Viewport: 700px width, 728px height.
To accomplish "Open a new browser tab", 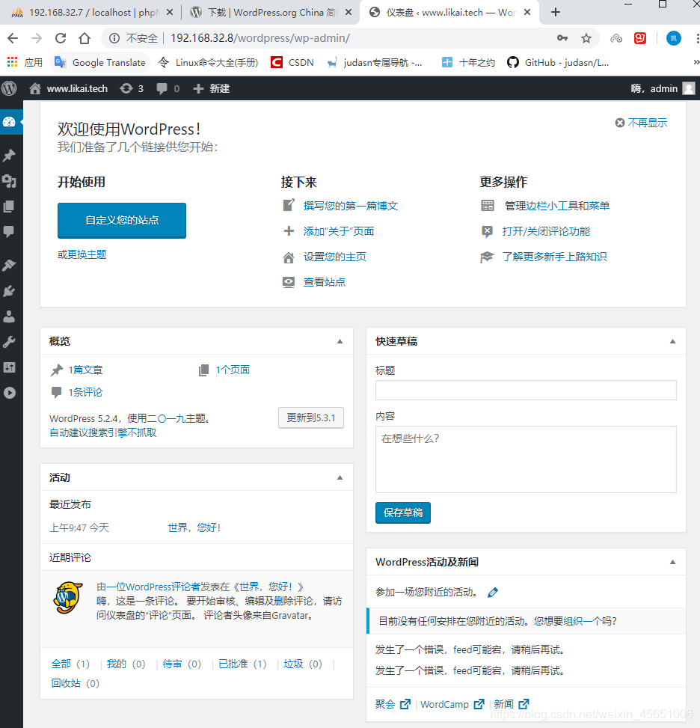I will coord(556,13).
